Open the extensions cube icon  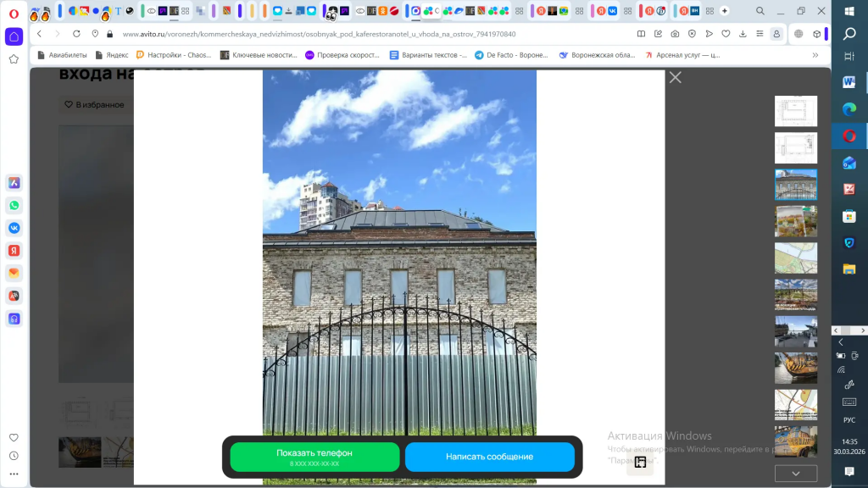point(816,34)
